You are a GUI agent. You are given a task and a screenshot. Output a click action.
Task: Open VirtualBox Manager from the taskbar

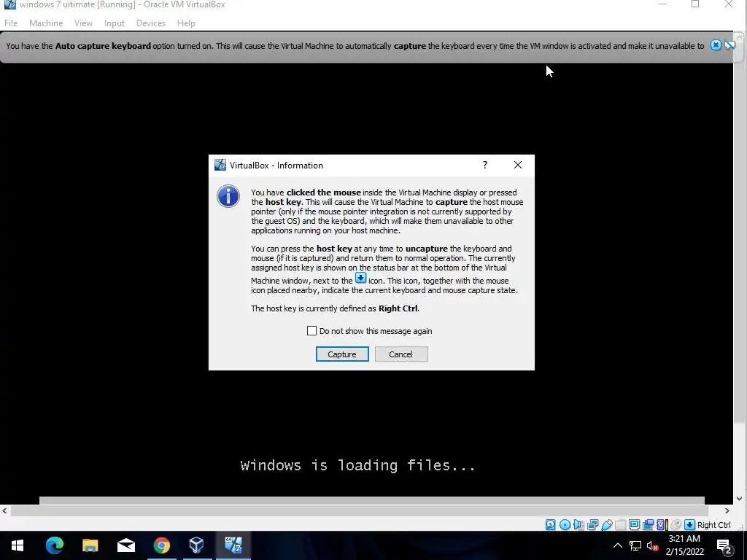click(197, 545)
